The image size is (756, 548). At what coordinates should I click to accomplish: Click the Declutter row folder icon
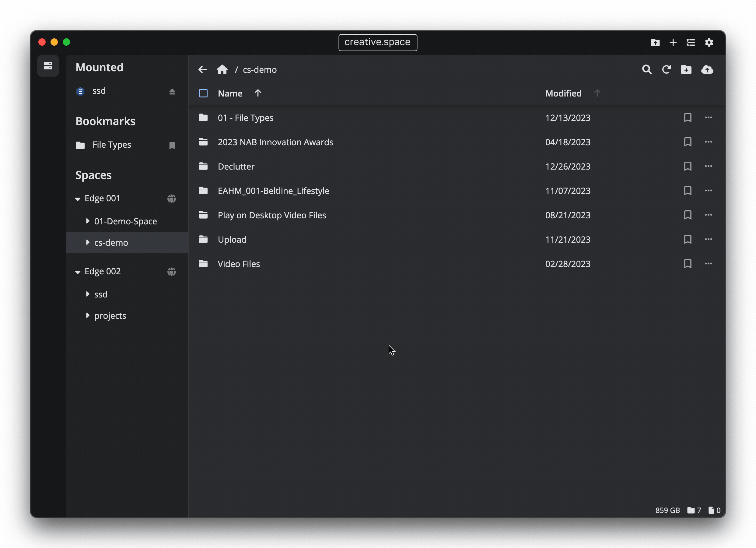tap(203, 166)
